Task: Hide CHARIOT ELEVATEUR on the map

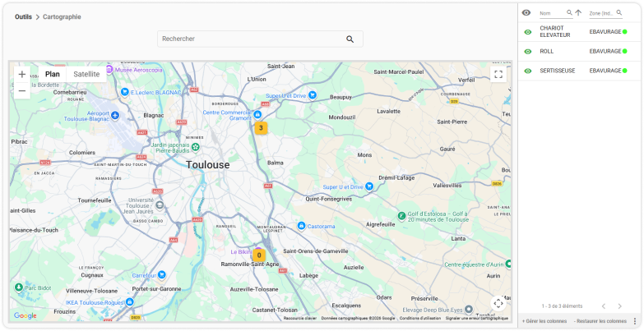Action: (x=528, y=32)
